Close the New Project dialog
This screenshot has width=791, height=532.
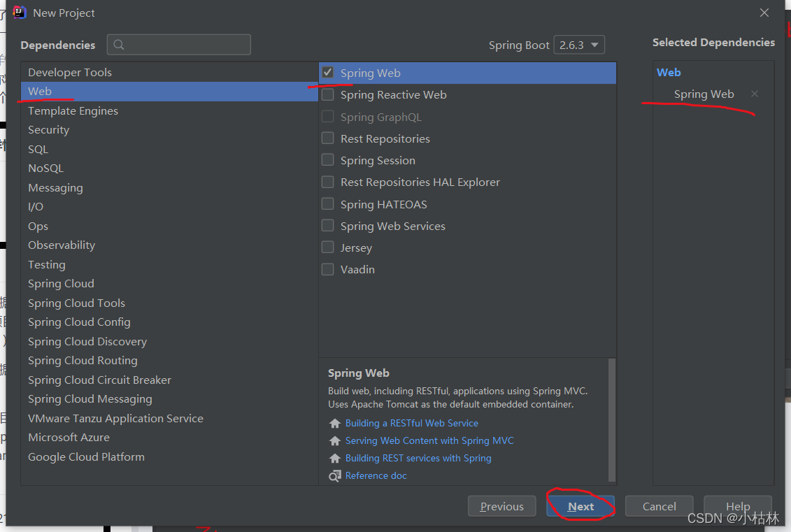[764, 13]
